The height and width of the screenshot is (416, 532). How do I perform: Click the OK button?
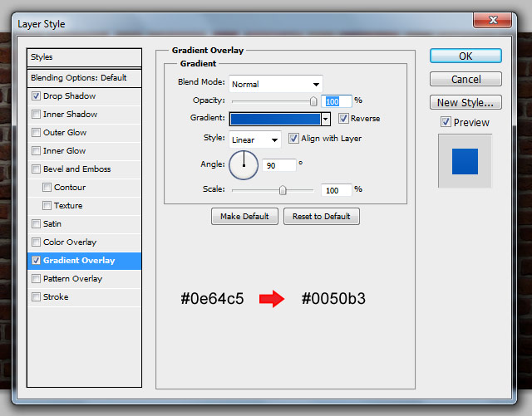point(465,56)
